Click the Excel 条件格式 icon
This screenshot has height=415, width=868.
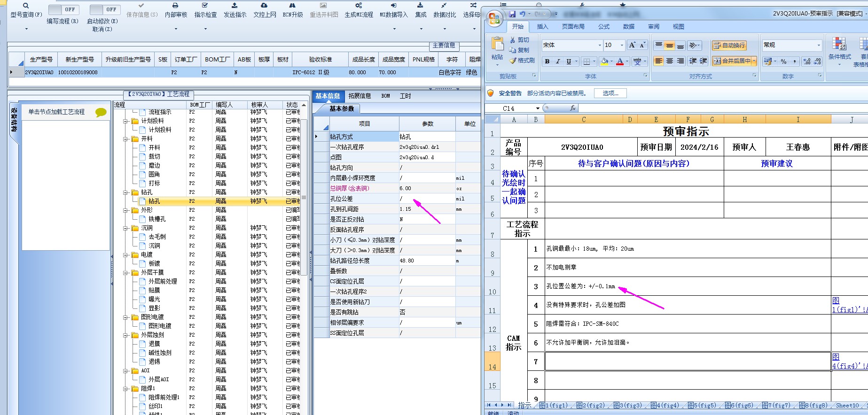pyautogui.click(x=839, y=44)
